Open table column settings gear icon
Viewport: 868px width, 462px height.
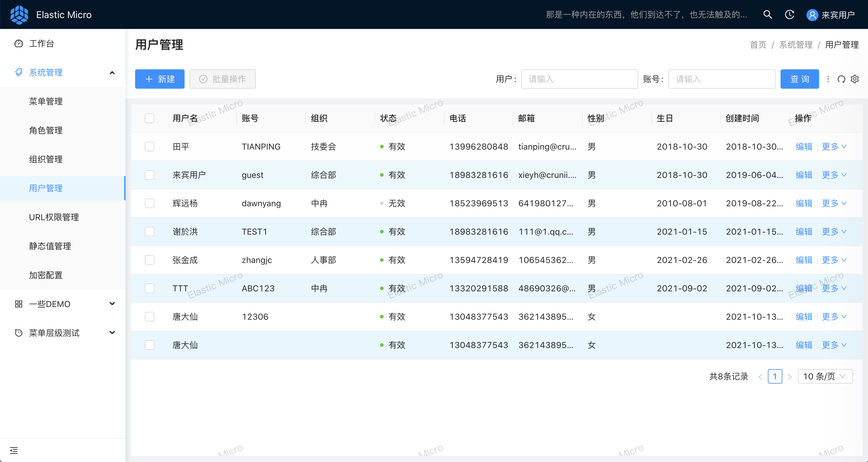click(854, 79)
